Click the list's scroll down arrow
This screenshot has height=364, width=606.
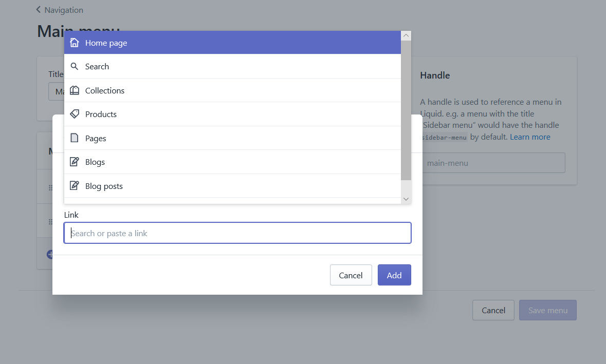click(406, 199)
